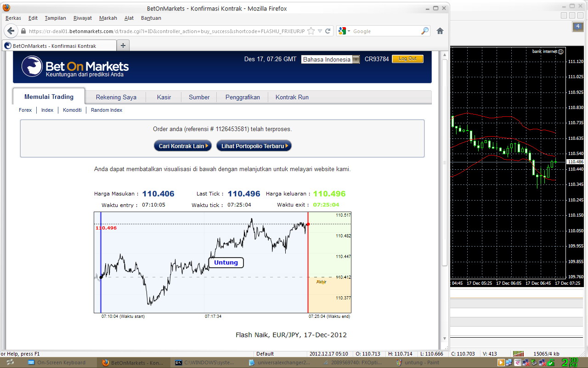The width and height of the screenshot is (588, 368).
Task: Click the account ID CR93784
Action: 377,59
